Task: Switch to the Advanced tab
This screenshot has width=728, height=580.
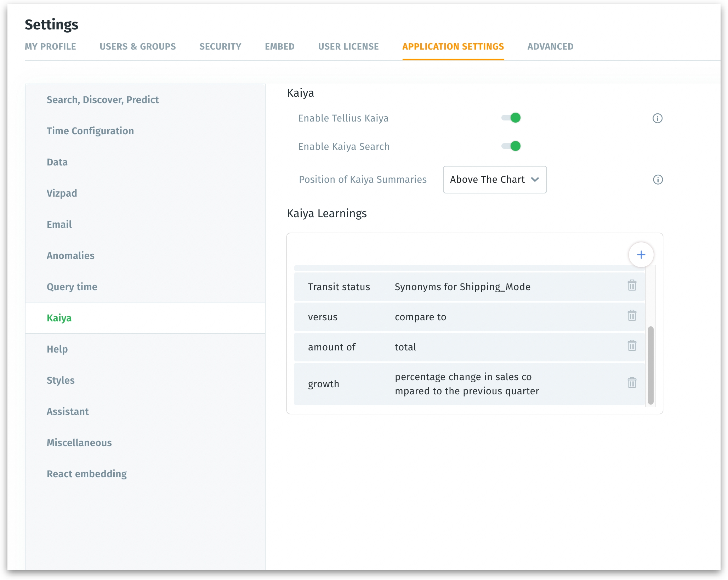Action: pyautogui.click(x=550, y=46)
